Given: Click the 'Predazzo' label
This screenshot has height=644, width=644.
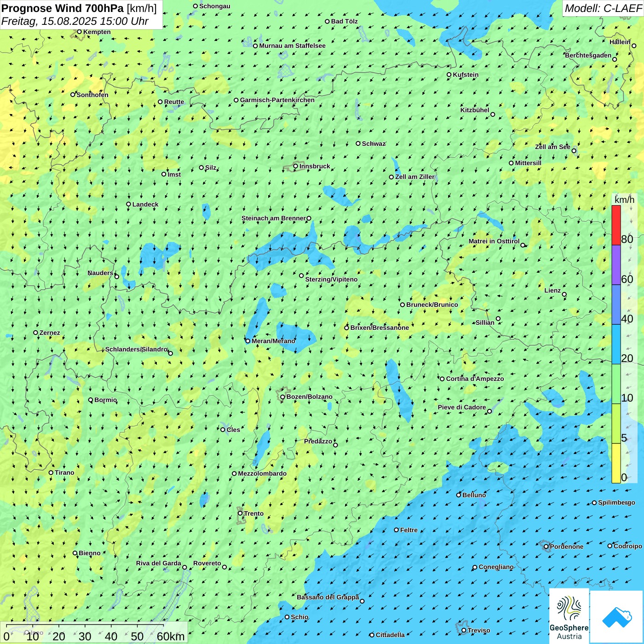Looking at the screenshot, I should [x=318, y=441].
